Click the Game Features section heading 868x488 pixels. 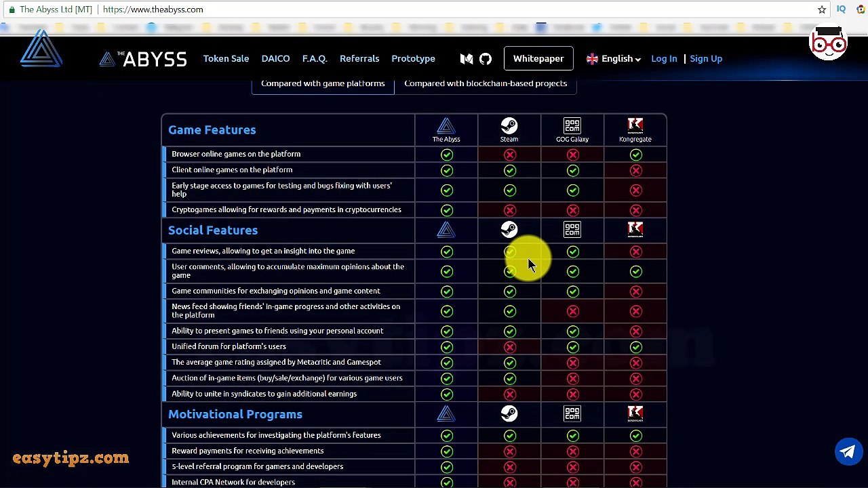tap(212, 130)
